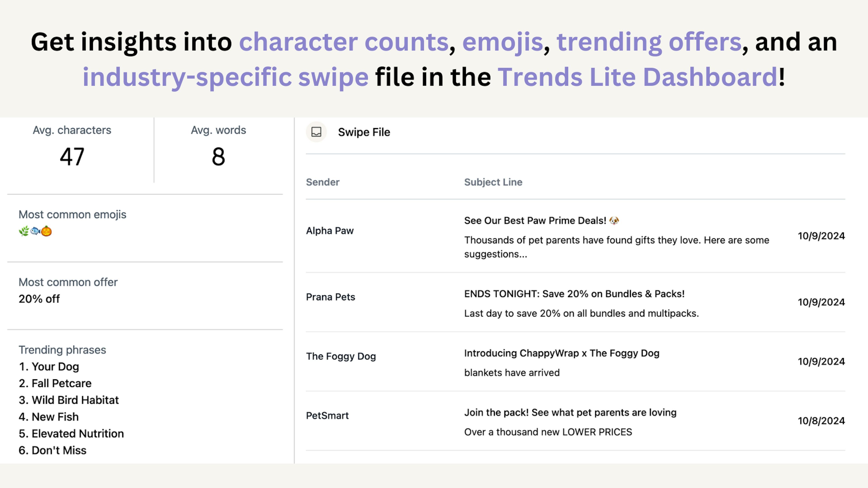This screenshot has height=488, width=868.
Task: Click the Prana Pets sender name
Action: (330, 297)
